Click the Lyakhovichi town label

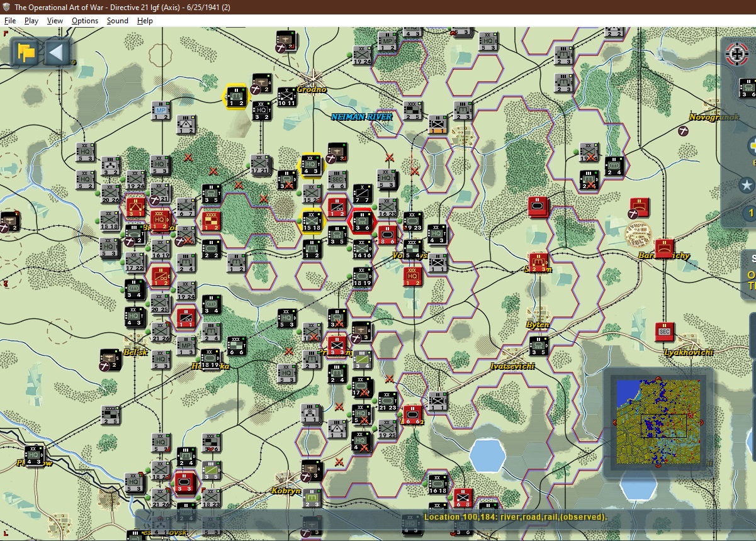[x=688, y=353]
